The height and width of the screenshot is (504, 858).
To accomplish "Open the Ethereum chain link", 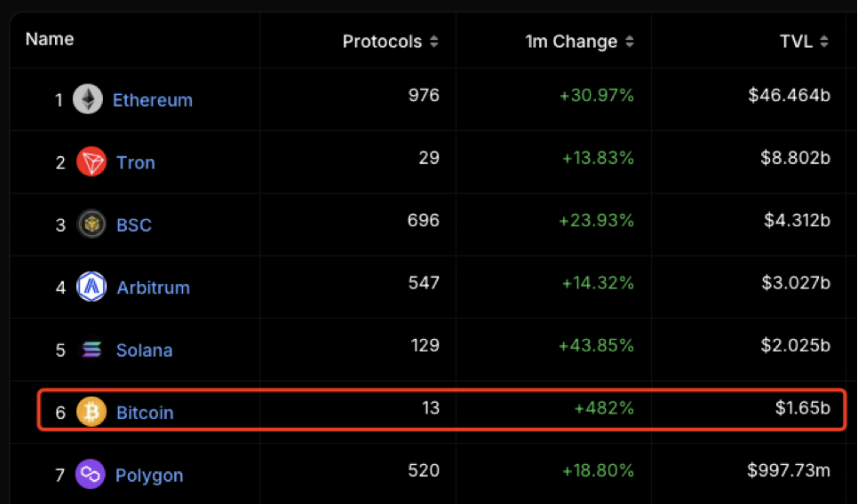I will pos(153,100).
